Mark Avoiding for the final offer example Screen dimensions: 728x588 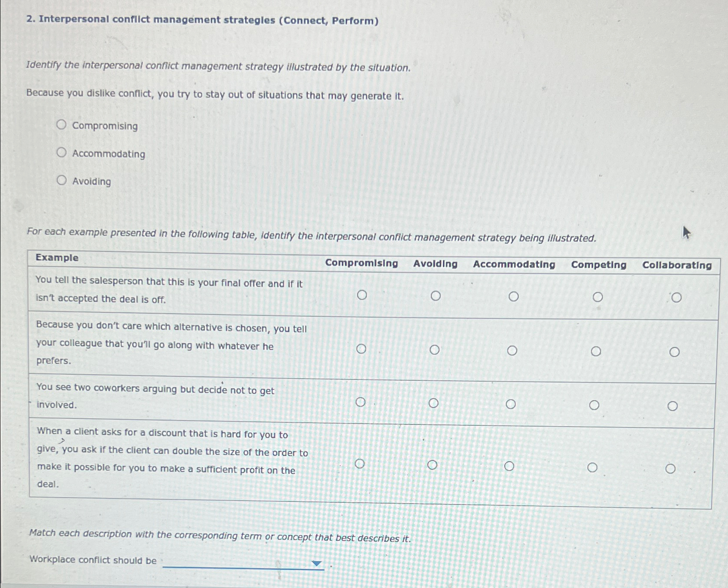[x=436, y=296]
